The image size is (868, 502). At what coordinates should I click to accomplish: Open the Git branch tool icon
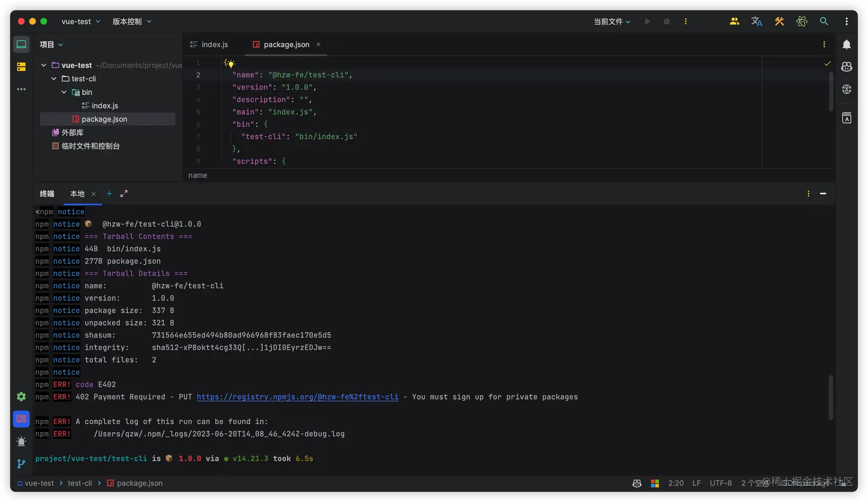[x=21, y=464]
